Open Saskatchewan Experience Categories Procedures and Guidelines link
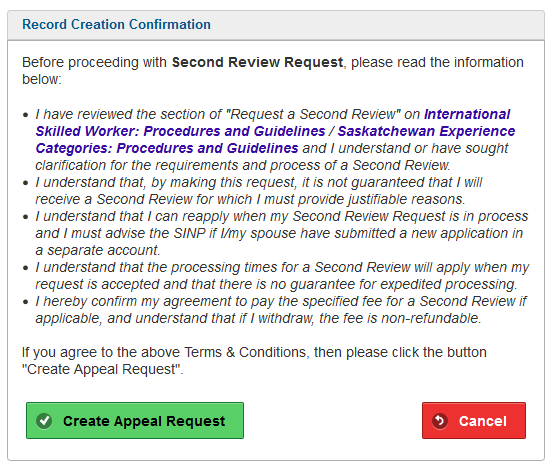 [275, 140]
